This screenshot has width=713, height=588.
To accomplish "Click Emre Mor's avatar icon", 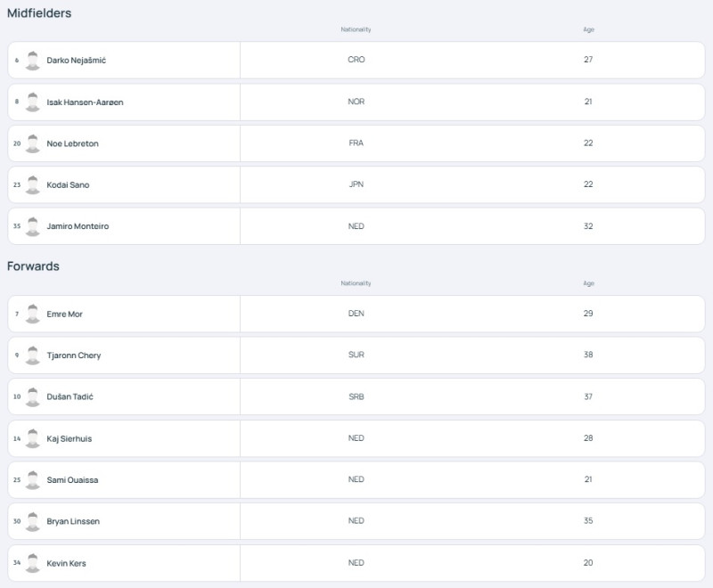I will coord(32,314).
